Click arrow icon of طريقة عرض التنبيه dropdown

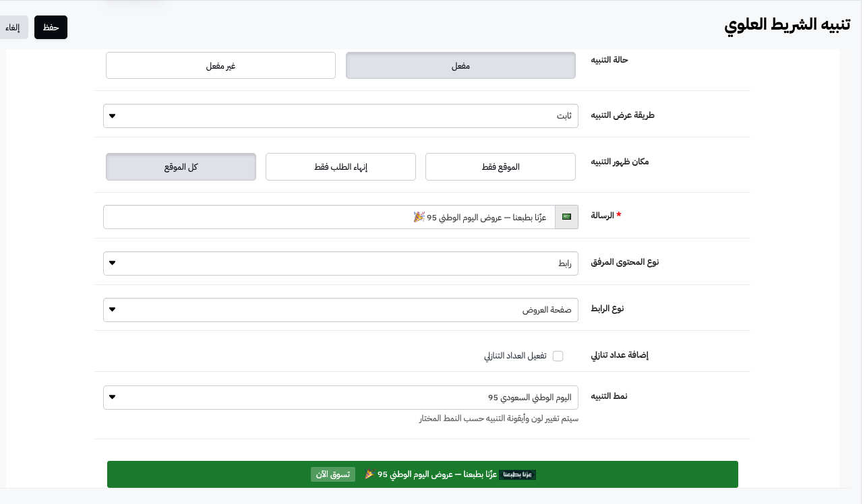(x=113, y=116)
